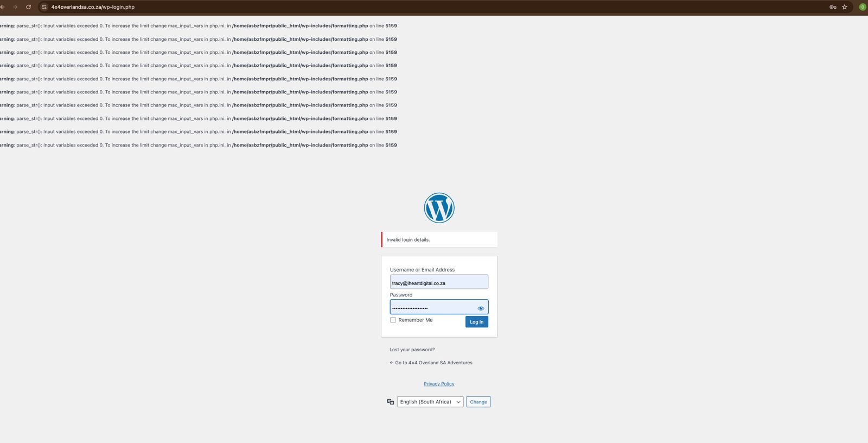This screenshot has height=443, width=868.
Task: Open site information icon in address bar
Action: (x=44, y=7)
